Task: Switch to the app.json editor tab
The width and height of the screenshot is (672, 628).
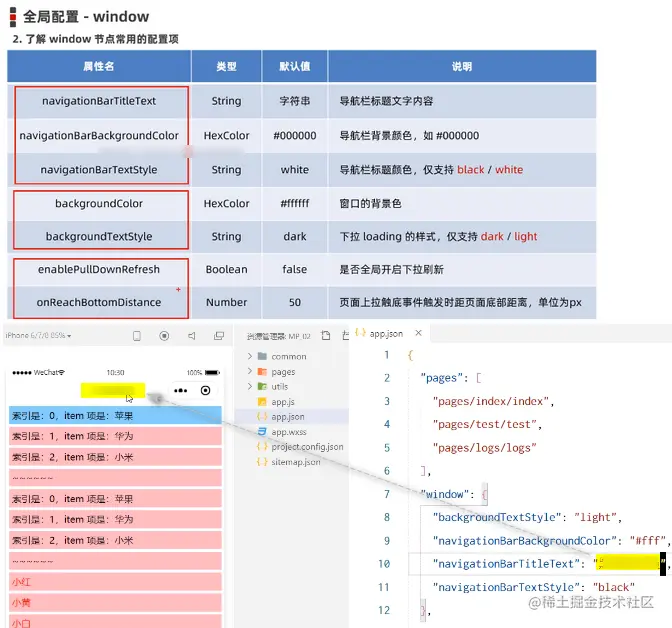Action: pyautogui.click(x=379, y=334)
